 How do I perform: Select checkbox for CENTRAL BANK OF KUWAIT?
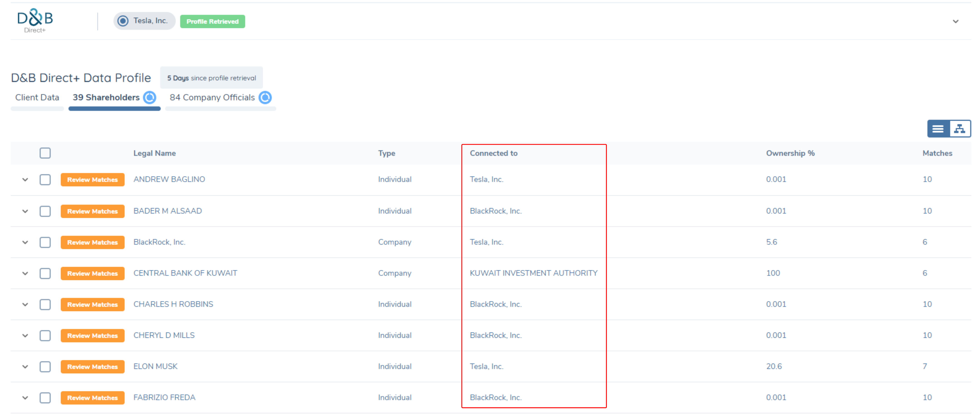point(45,273)
